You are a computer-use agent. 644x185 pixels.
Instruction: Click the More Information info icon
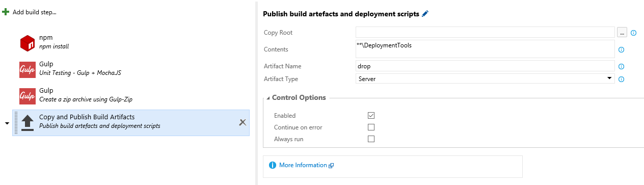pos(272,165)
